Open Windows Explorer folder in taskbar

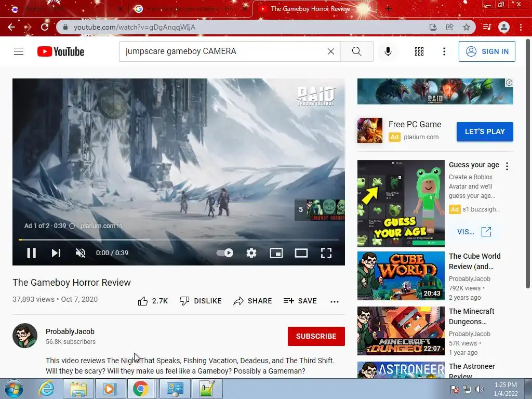78,389
